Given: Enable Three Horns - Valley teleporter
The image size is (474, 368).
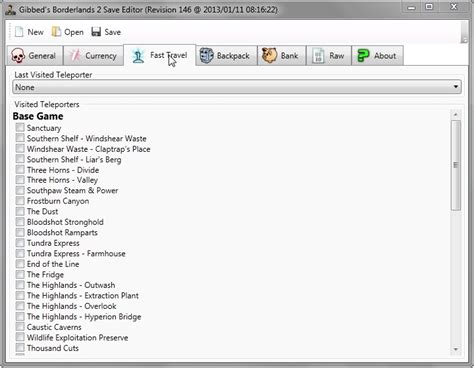Looking at the screenshot, I should [20, 180].
